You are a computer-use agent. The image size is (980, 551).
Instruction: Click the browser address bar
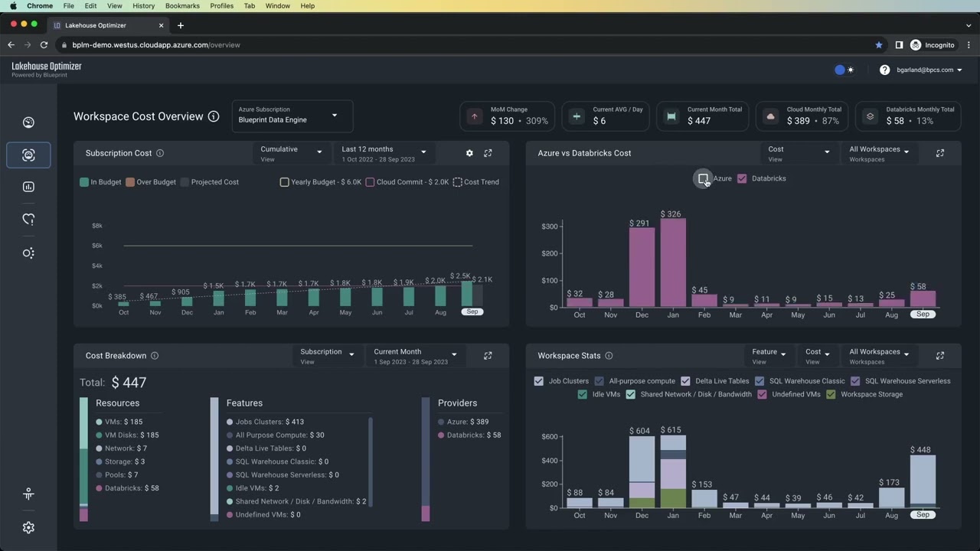click(x=467, y=45)
